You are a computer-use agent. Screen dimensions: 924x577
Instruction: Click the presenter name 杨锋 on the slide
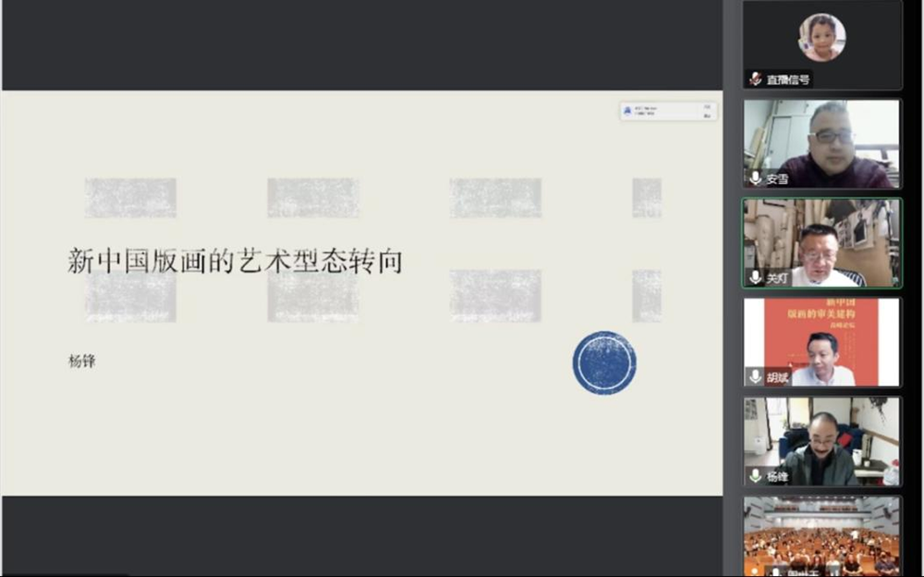tap(81, 362)
